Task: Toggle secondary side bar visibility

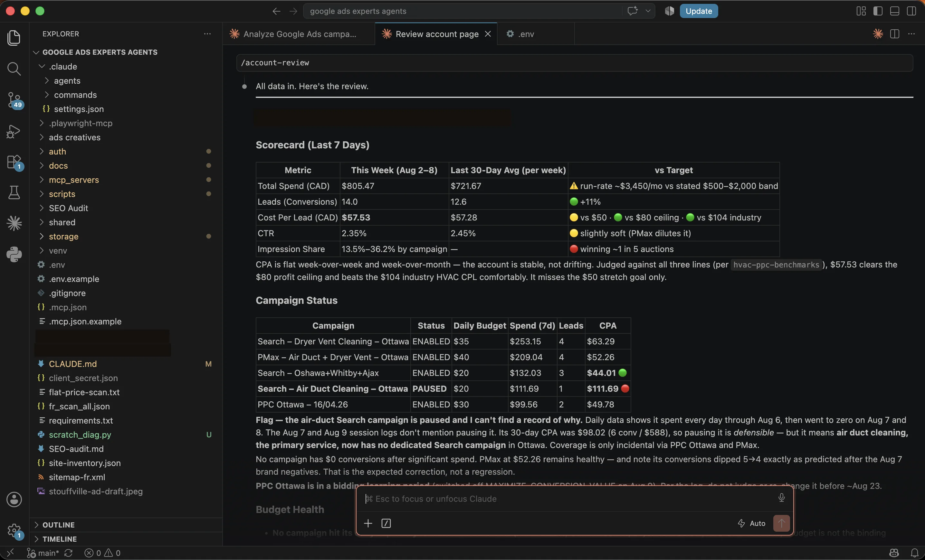Action: point(911,11)
